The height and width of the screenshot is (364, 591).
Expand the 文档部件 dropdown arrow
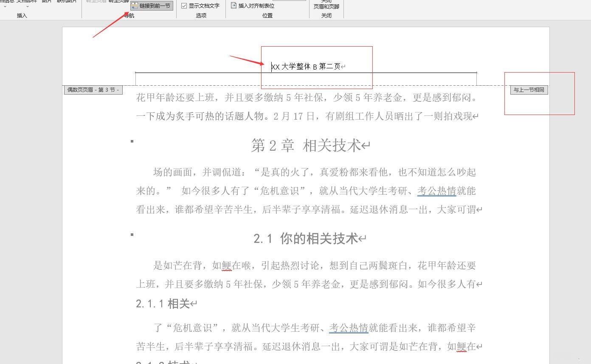tap(27, 7)
